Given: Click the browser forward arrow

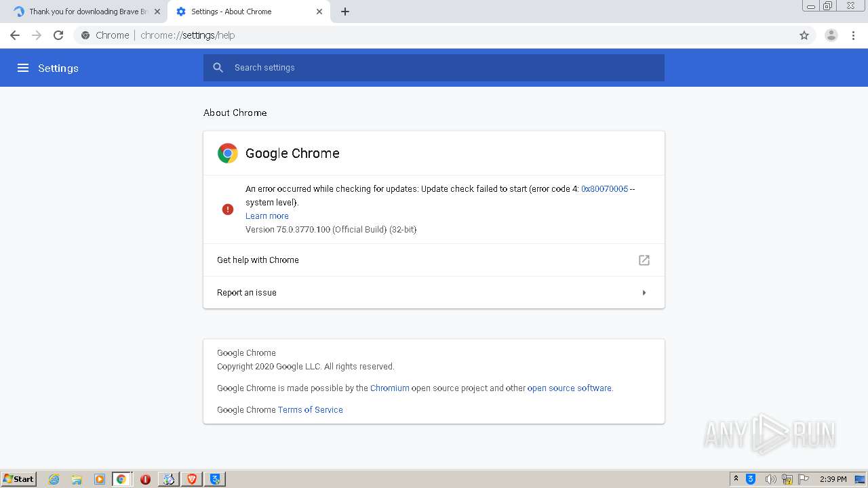Looking at the screenshot, I should point(37,35).
